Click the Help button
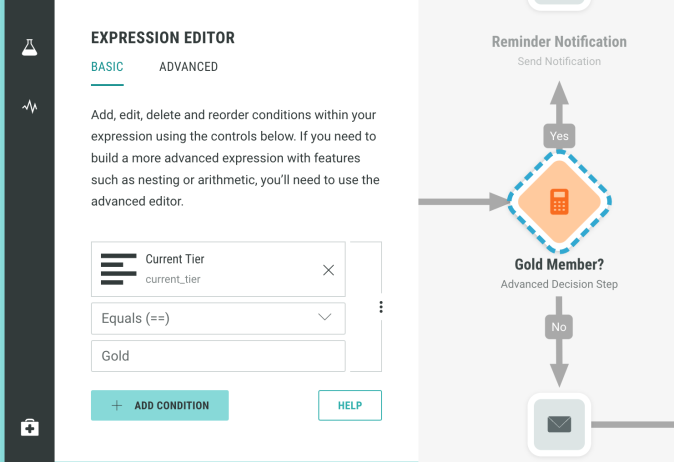This screenshot has width=674, height=462. pyautogui.click(x=350, y=405)
